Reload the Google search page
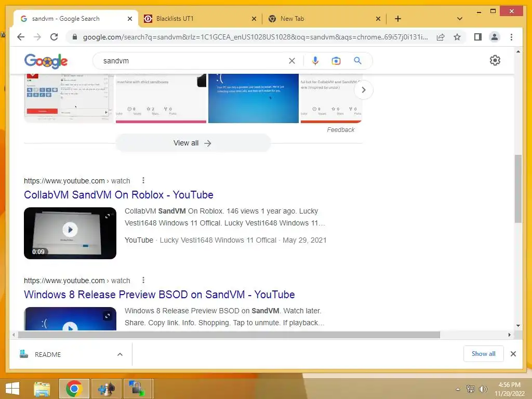532x399 pixels. coord(54,37)
